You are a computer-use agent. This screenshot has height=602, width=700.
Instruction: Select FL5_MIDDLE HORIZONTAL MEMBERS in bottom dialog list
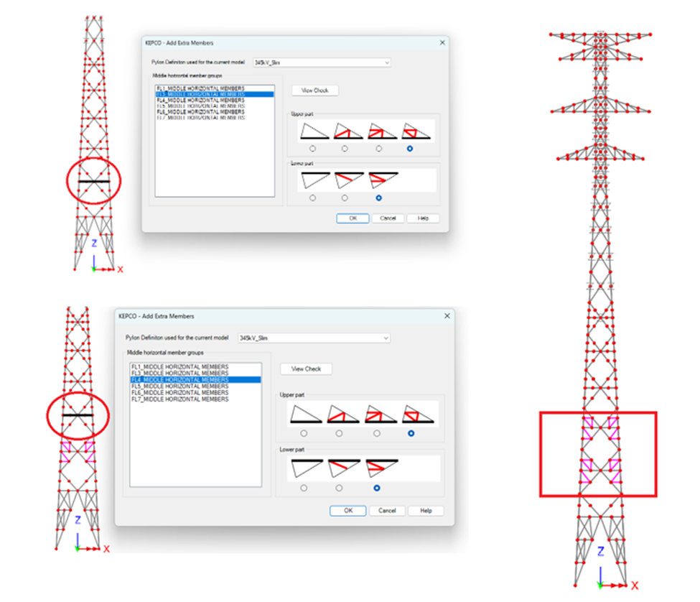point(179,386)
